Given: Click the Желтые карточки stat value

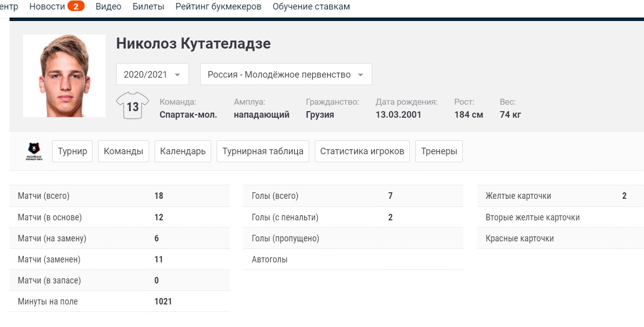Looking at the screenshot, I should point(623,196).
